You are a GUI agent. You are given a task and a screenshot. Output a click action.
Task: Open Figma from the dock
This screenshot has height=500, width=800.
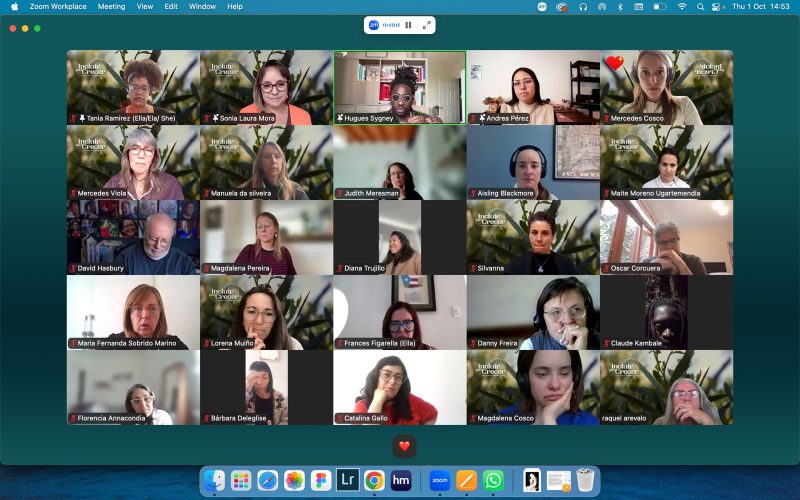[321, 480]
